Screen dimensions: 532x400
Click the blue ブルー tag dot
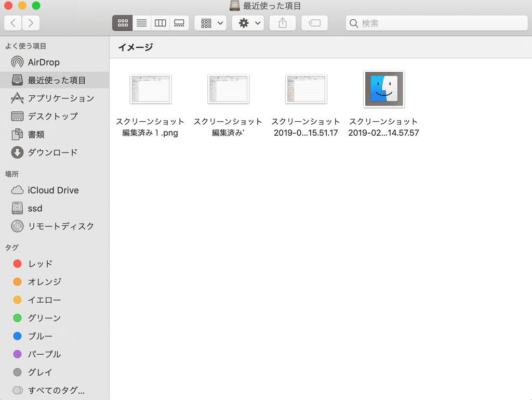pyautogui.click(x=17, y=336)
